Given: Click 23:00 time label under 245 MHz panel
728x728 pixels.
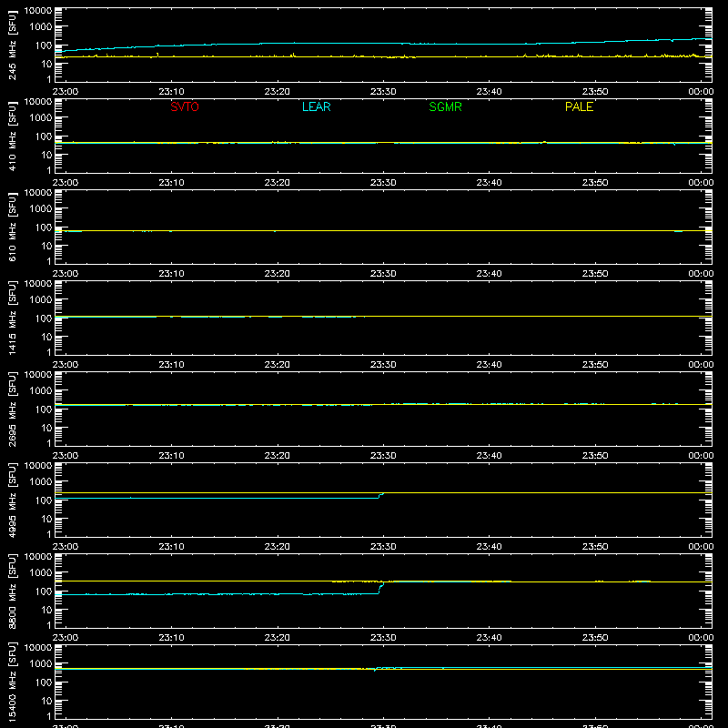Looking at the screenshot, I should tap(66, 92).
